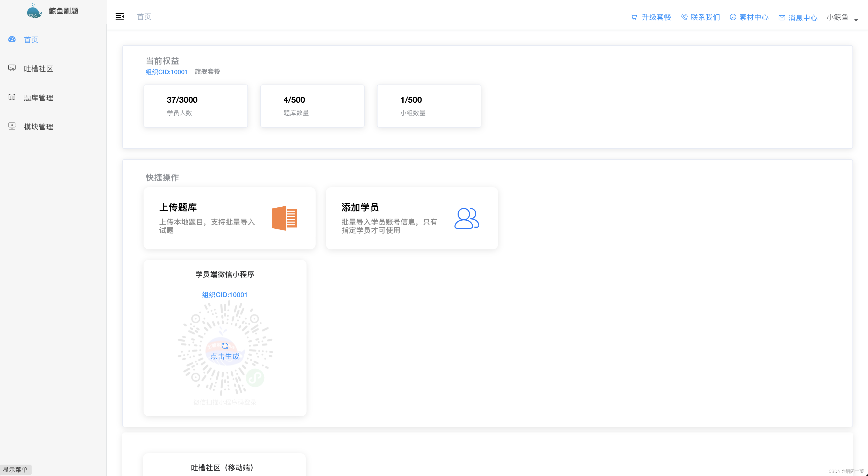The image size is (868, 476).
Task: Click the phone icon for contact
Action: (684, 17)
